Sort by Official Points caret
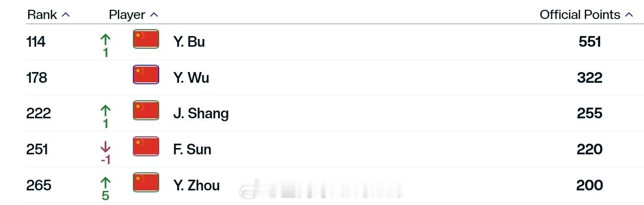 [628, 15]
